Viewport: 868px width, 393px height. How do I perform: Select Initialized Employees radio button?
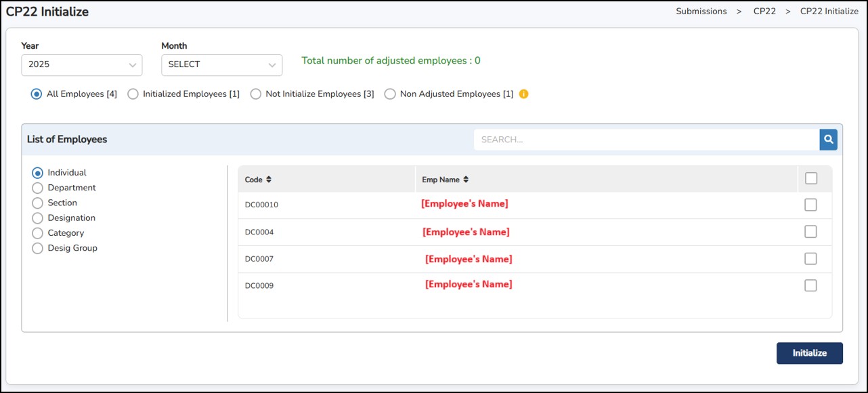[x=133, y=94]
